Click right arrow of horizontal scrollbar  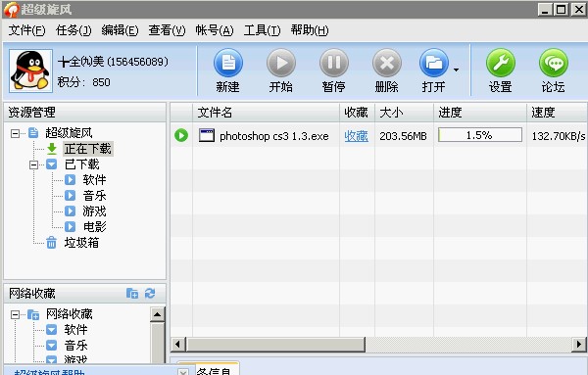[x=579, y=344]
